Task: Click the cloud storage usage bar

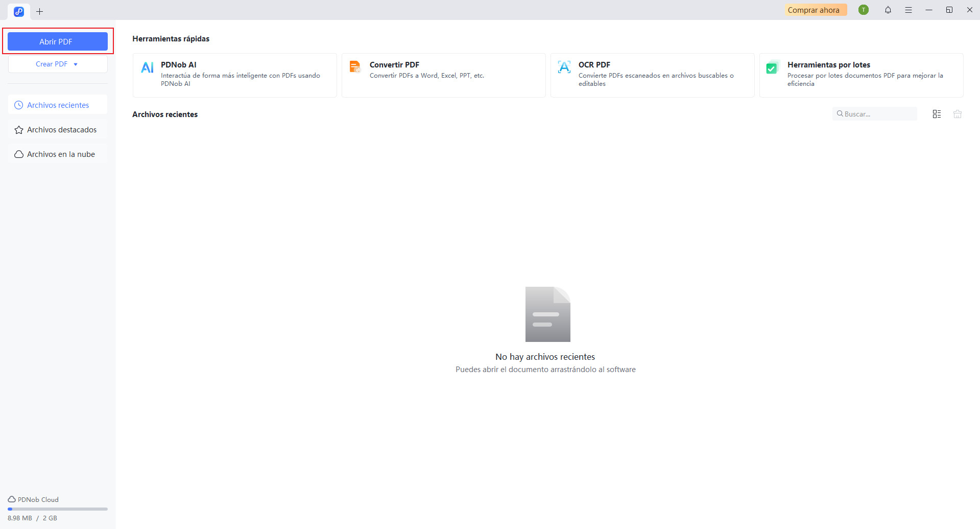Action: coord(58,509)
